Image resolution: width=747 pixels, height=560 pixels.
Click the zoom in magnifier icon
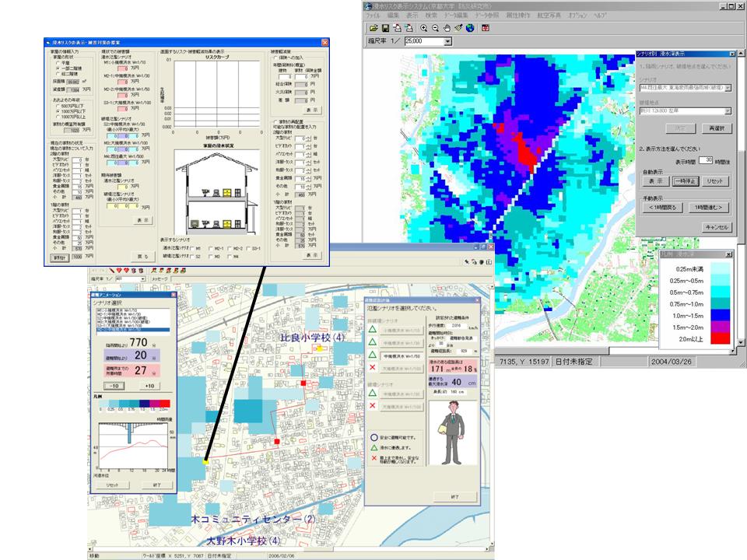(423, 28)
